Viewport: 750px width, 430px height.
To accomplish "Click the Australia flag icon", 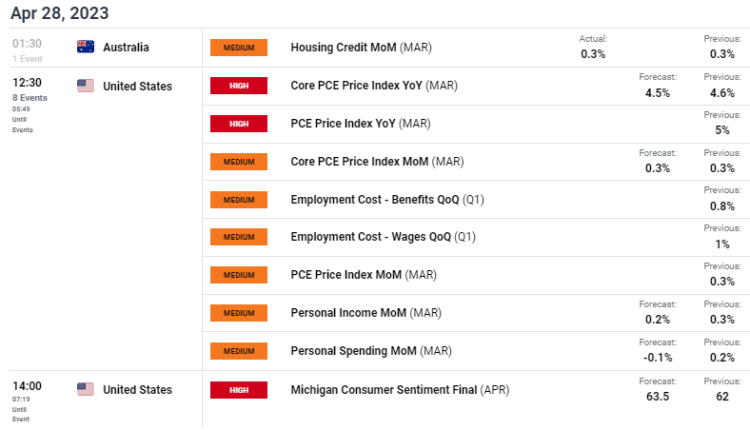I will click(x=86, y=47).
